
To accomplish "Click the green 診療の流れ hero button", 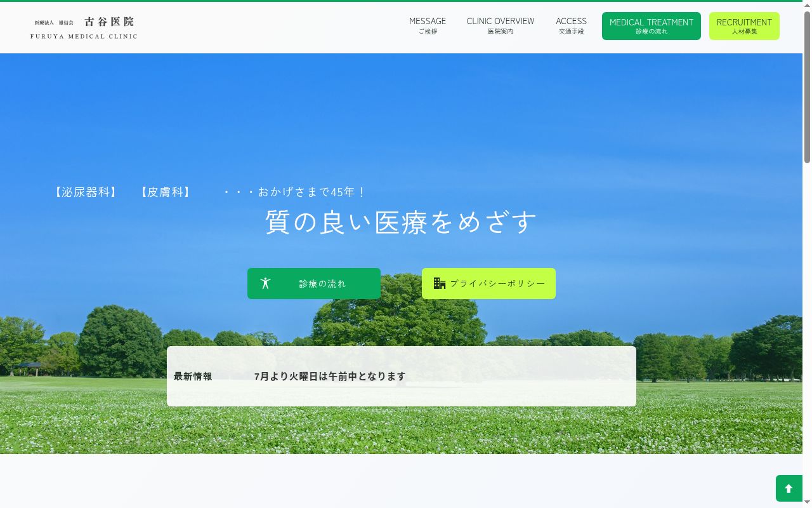I will pos(314,283).
